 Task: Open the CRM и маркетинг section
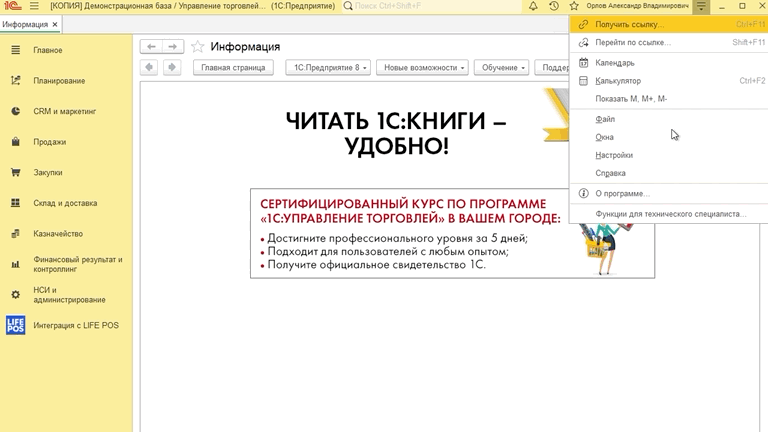click(x=66, y=111)
